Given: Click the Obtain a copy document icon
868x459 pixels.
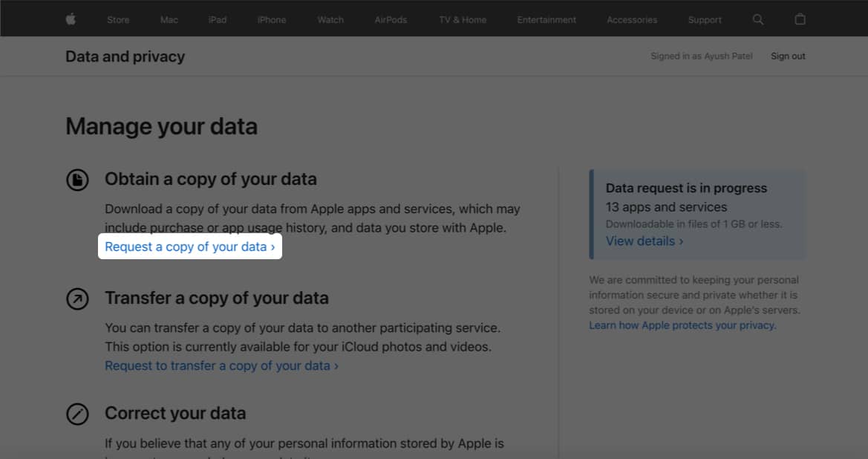Looking at the screenshot, I should tap(77, 180).
